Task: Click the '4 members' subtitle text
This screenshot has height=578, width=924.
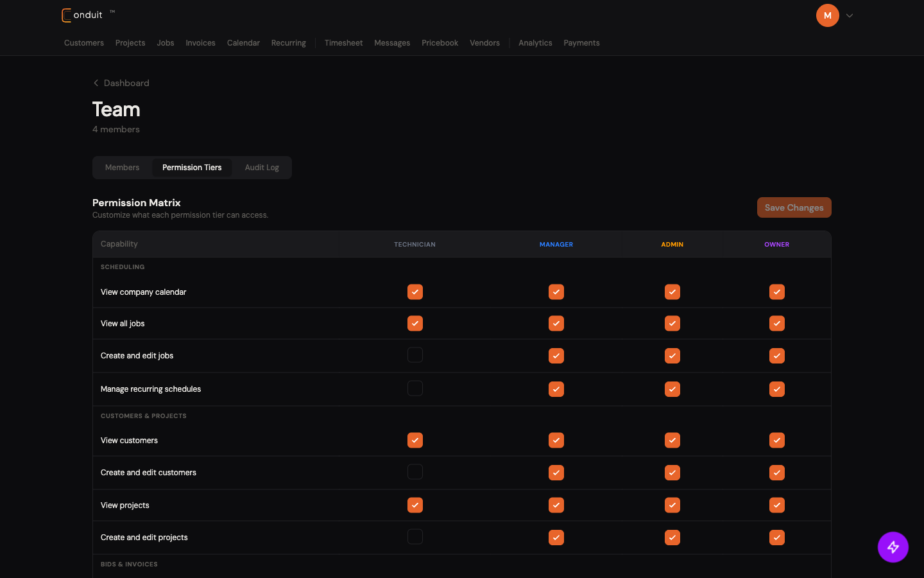Action: click(116, 129)
